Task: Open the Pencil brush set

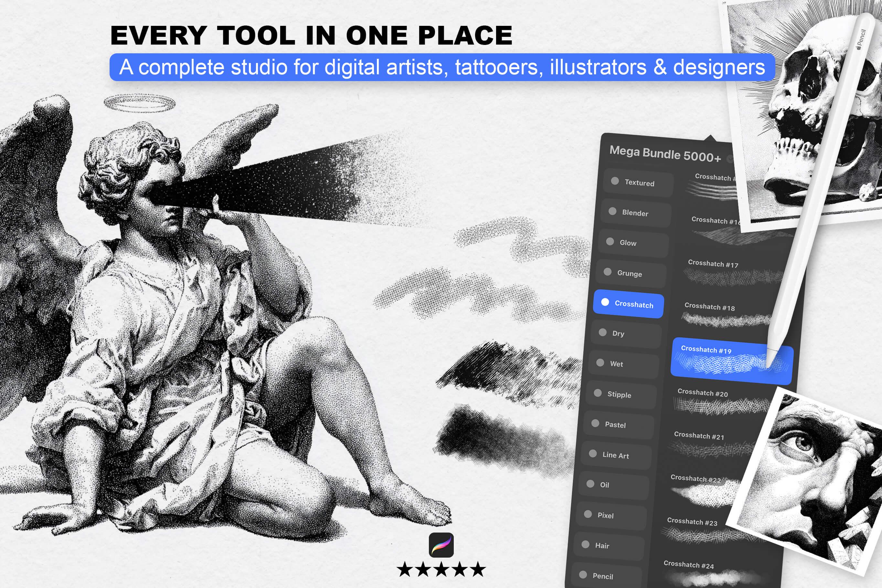Action: (x=606, y=575)
